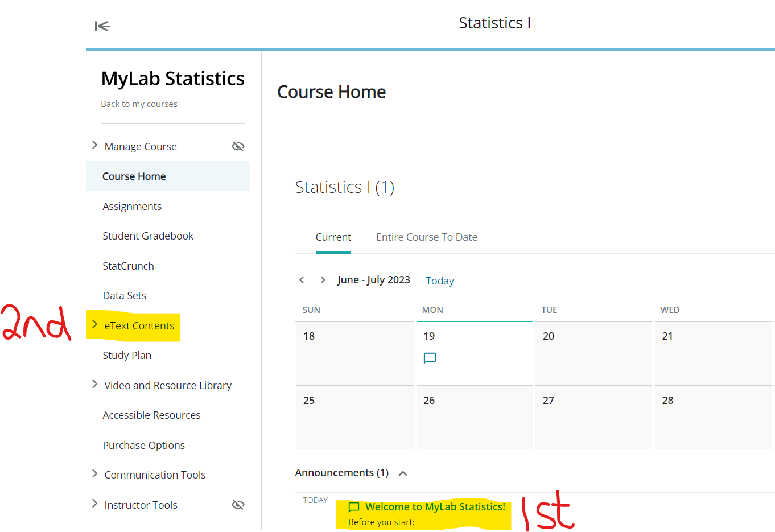Click the 'TUE' column header
The image size is (775, 532).
pos(549,310)
